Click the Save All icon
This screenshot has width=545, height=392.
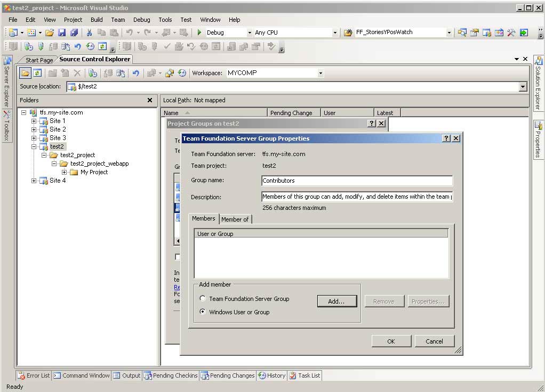click(74, 32)
